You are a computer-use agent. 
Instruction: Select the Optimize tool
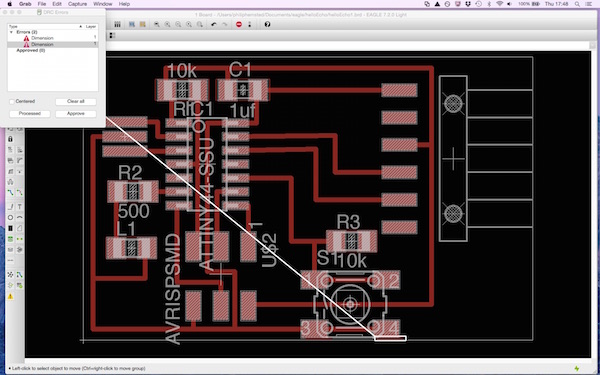(20, 171)
